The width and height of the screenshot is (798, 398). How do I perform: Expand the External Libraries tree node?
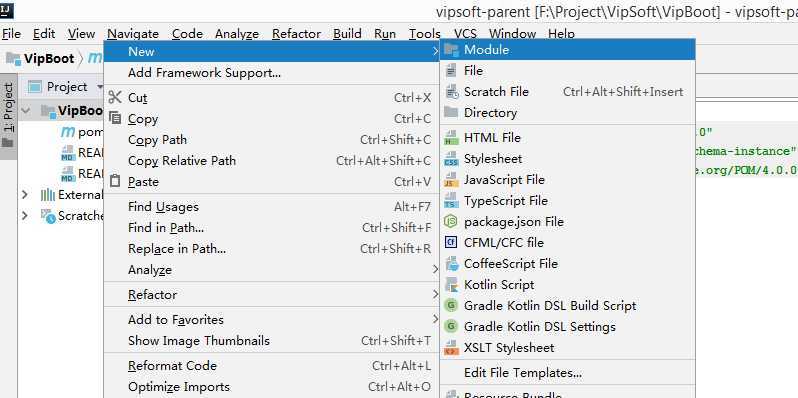[x=24, y=194]
